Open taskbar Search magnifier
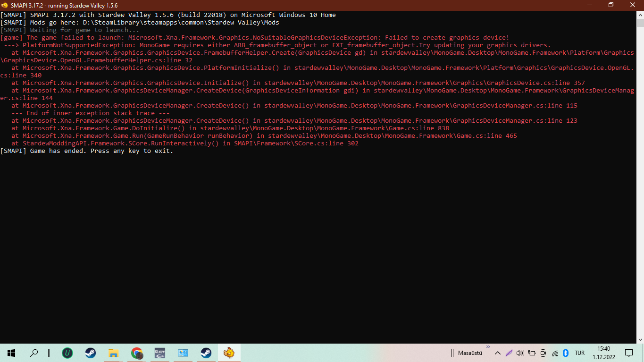This screenshot has height=362, width=644. point(34,353)
